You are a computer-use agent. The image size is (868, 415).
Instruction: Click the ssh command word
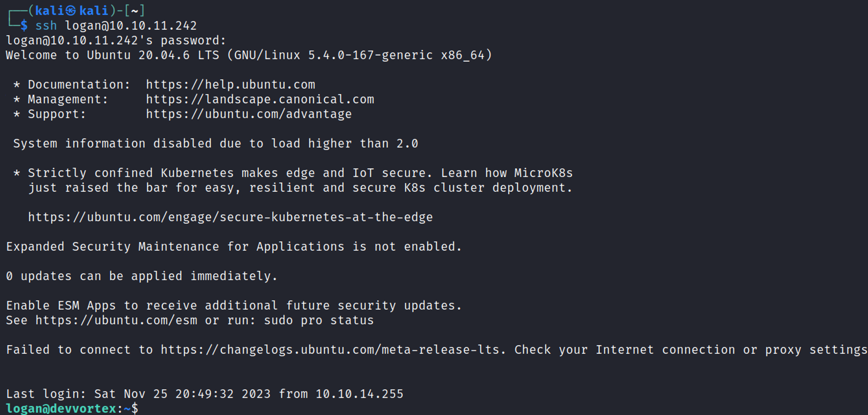click(46, 26)
